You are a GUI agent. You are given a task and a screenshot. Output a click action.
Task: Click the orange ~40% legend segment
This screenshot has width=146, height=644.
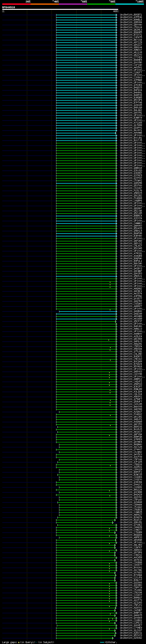[45, 4]
